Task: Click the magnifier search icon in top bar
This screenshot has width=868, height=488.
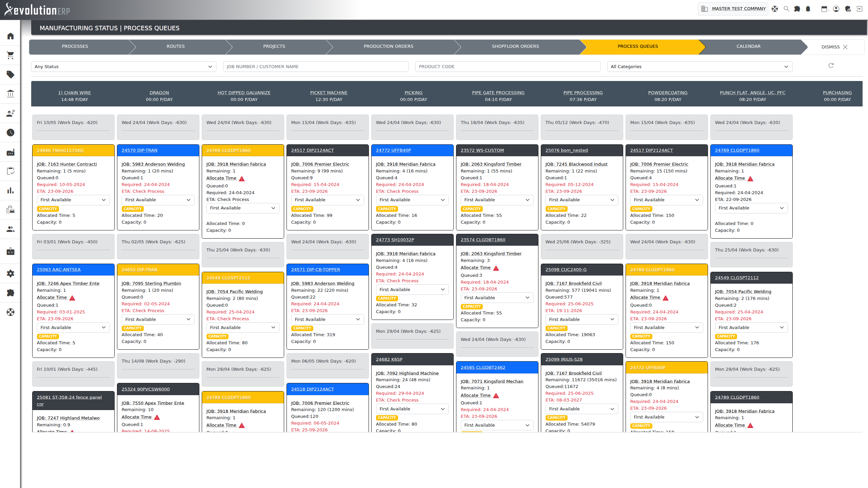Action: tap(786, 9)
